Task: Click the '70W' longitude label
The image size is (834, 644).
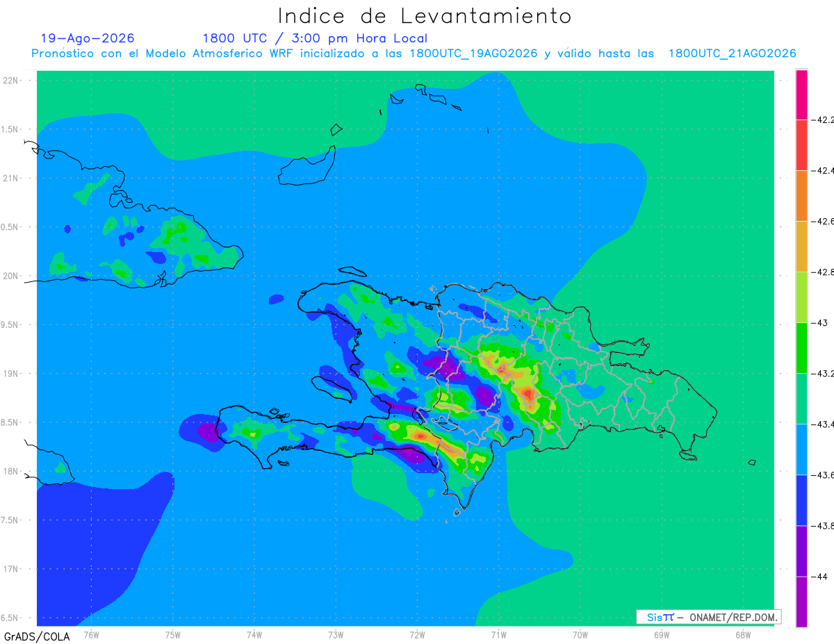Action: pos(580,634)
